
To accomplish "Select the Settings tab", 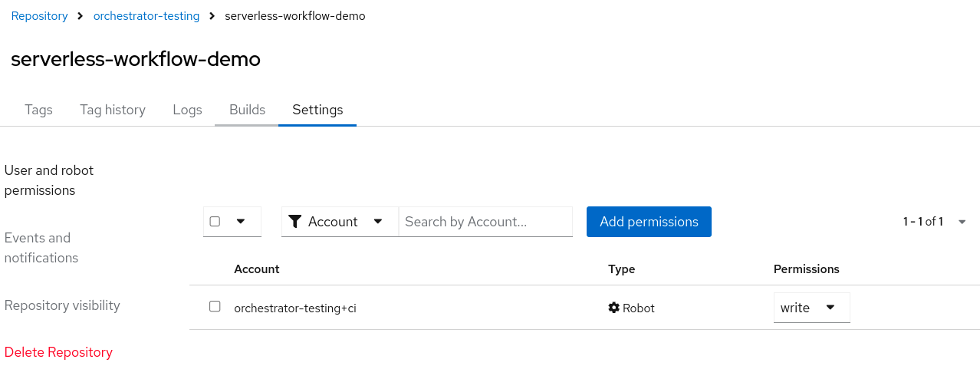I will [317, 110].
